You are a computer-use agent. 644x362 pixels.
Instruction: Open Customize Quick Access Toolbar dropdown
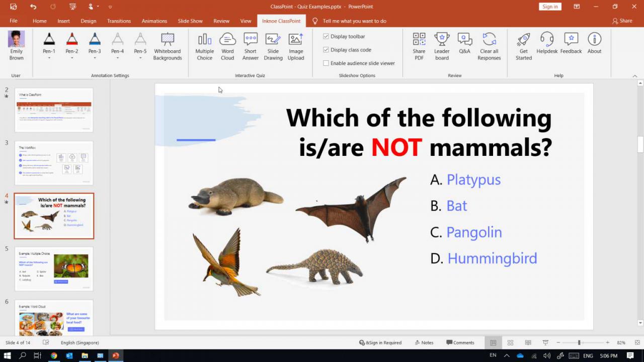(110, 7)
